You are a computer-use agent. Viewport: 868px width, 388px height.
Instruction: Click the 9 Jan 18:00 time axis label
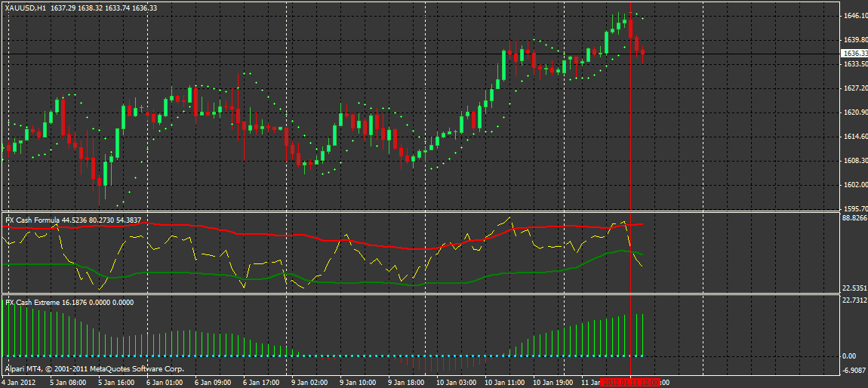[406, 383]
